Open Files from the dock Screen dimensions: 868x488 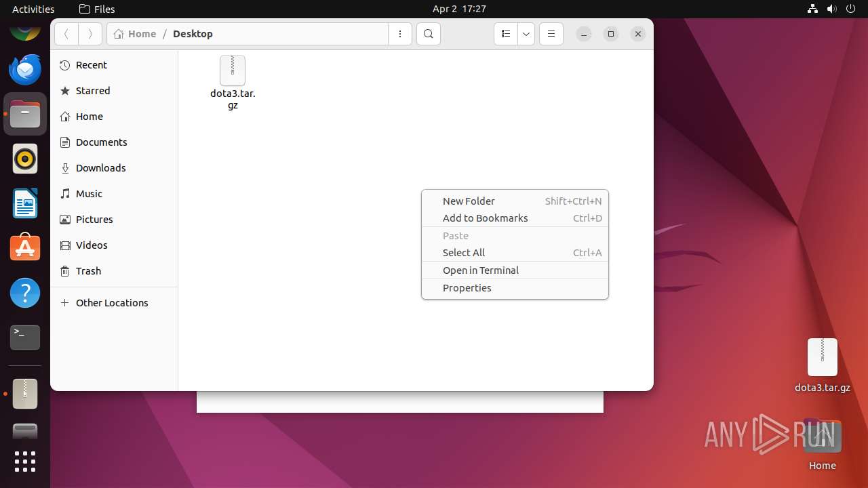[25, 115]
